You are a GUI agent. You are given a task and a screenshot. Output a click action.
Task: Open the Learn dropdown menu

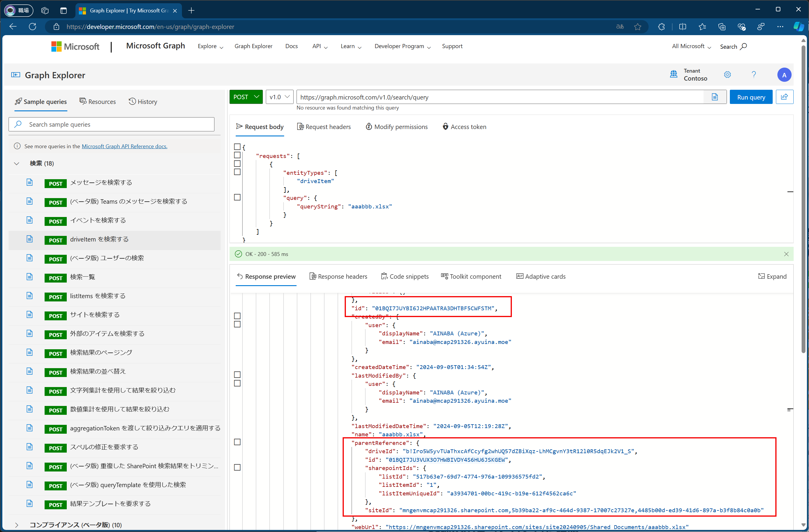(351, 46)
